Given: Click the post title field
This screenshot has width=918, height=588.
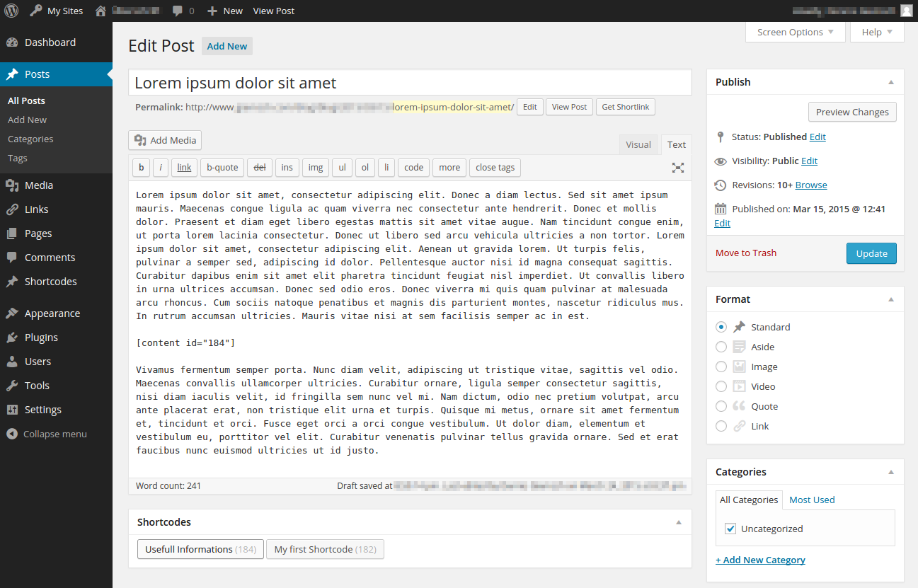Looking at the screenshot, I should 410,83.
